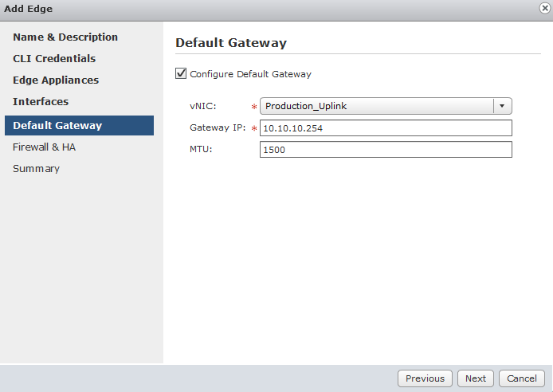Click the Add Edge title bar
The image size is (553, 392).
pyautogui.click(x=239, y=8)
